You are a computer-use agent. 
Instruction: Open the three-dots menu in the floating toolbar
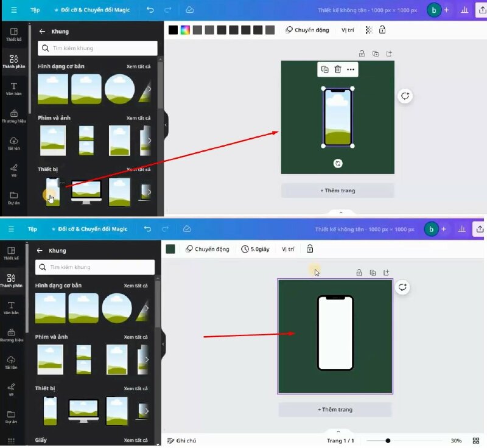click(x=351, y=69)
